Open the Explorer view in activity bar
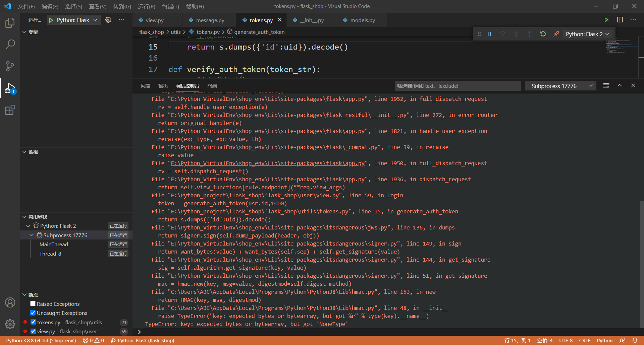644x345 pixels. click(x=10, y=23)
